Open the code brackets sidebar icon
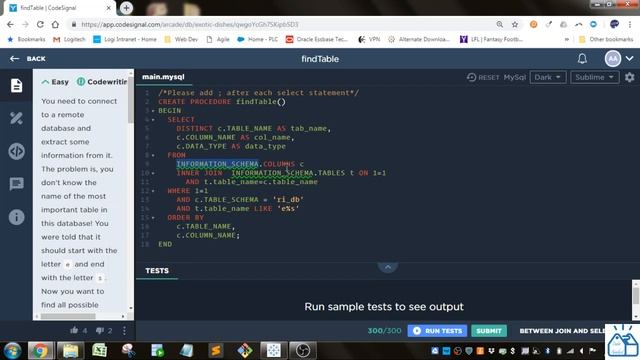The height and width of the screenshot is (360, 640). 16,151
